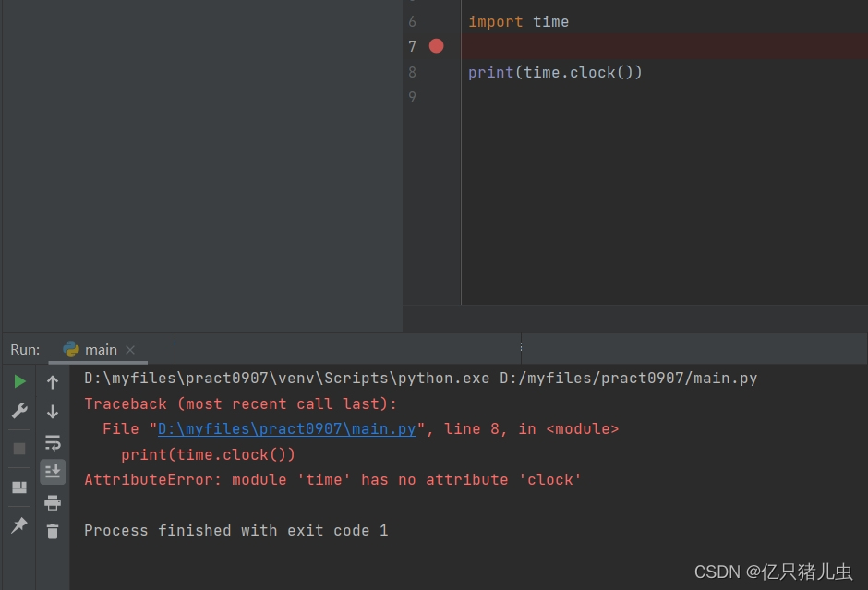Remove the breakpoint on line 7
The width and height of the screenshot is (868, 590).
coord(436,45)
